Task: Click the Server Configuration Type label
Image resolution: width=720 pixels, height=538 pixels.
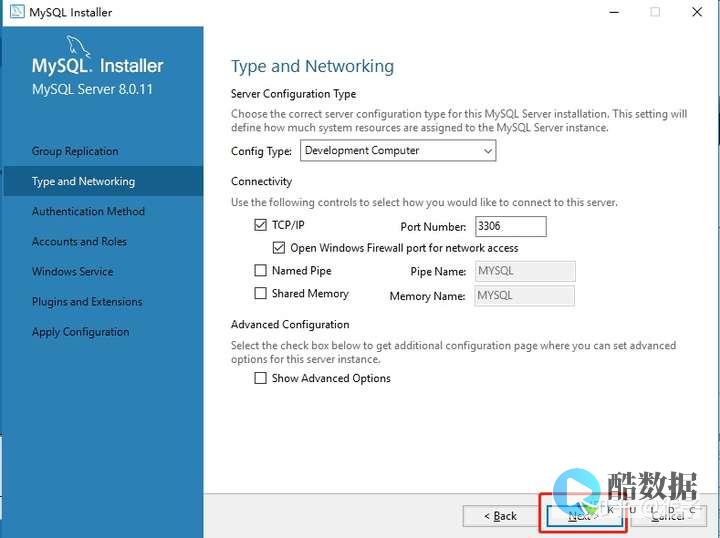Action: (x=293, y=94)
